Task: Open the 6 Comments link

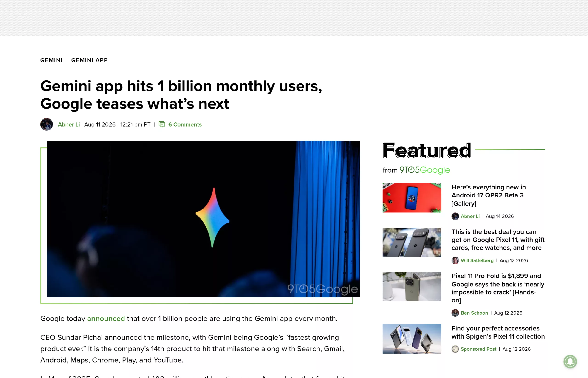Action: 185,124
